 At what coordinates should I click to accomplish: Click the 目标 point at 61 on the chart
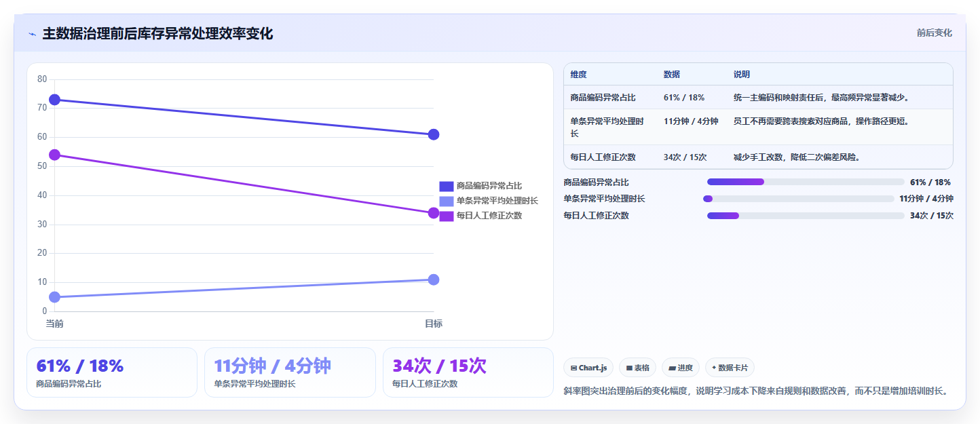[x=434, y=134]
